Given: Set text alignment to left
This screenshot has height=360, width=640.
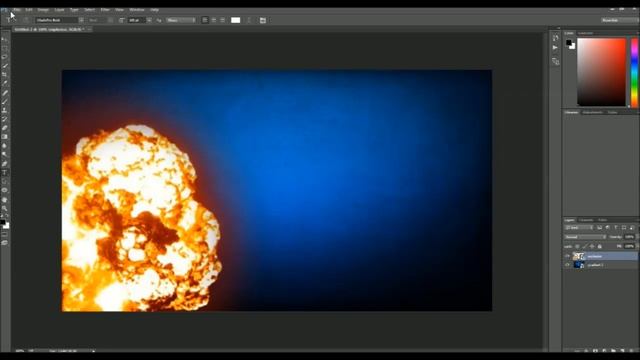Looking at the screenshot, I should 205,20.
